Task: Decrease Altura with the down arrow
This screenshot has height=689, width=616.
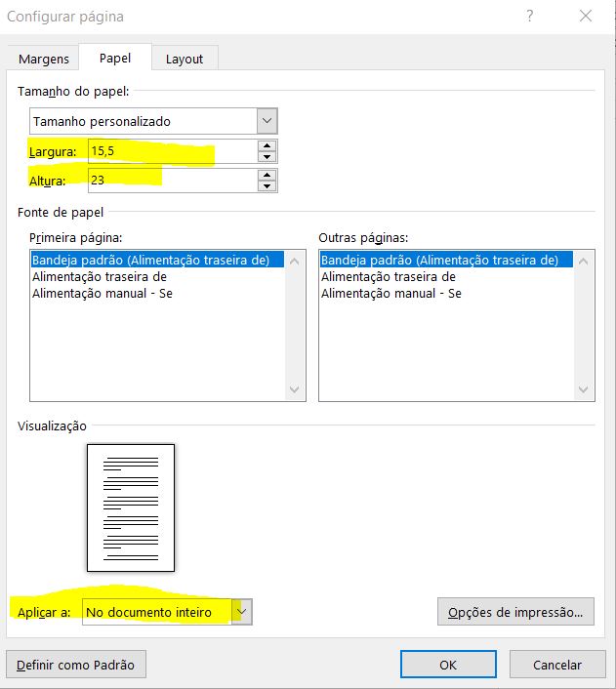Action: [267, 185]
